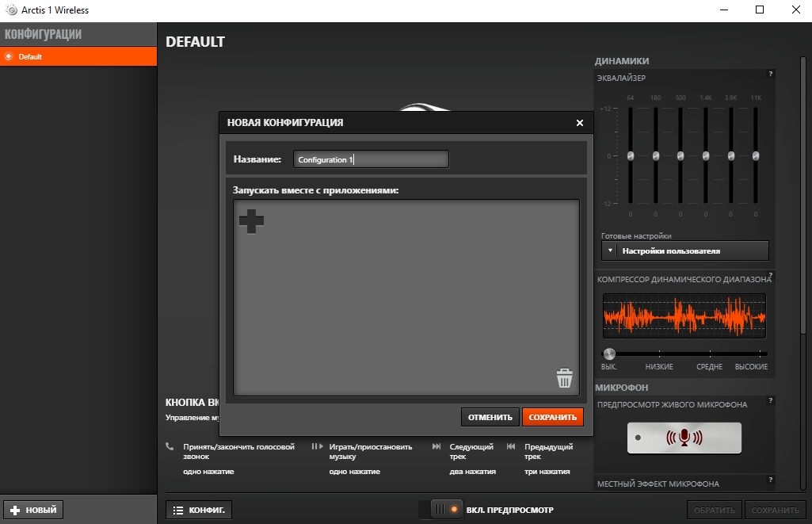Click the compressor level slider knob
The image size is (812, 524).
(609, 354)
